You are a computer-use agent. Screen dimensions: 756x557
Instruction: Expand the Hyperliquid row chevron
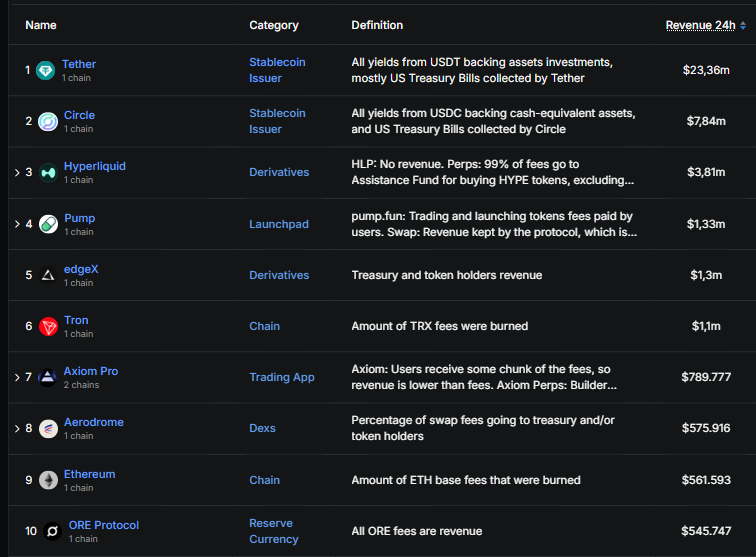tap(17, 173)
